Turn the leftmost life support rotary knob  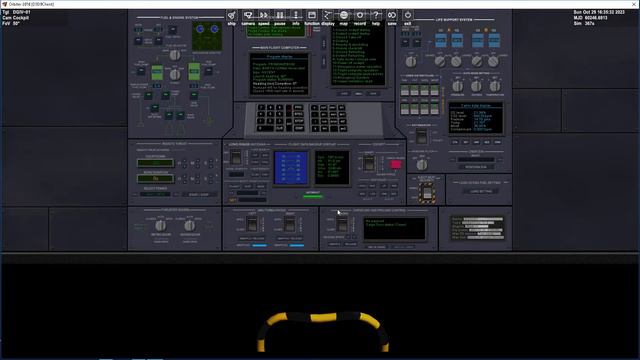(411, 62)
